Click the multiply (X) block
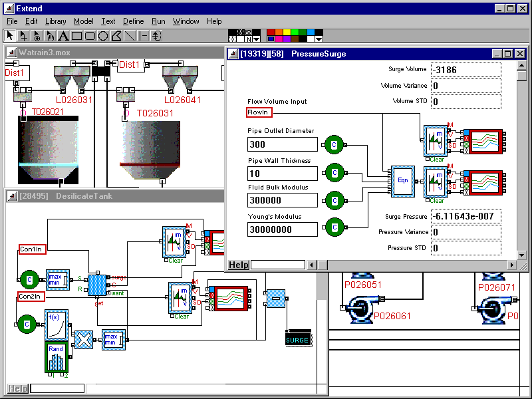The image size is (532, 399). (84, 340)
